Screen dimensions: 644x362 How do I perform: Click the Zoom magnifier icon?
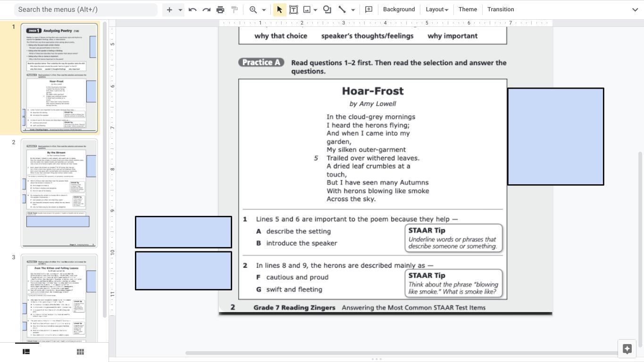point(253,9)
